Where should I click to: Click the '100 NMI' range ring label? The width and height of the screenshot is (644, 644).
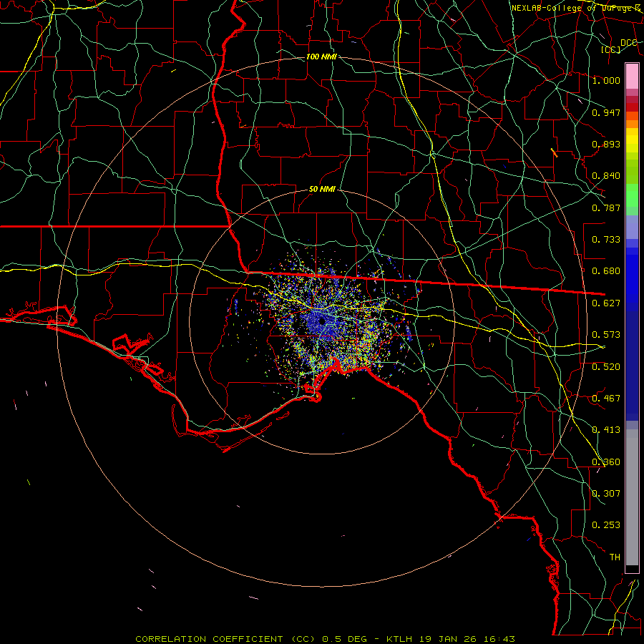(x=321, y=57)
